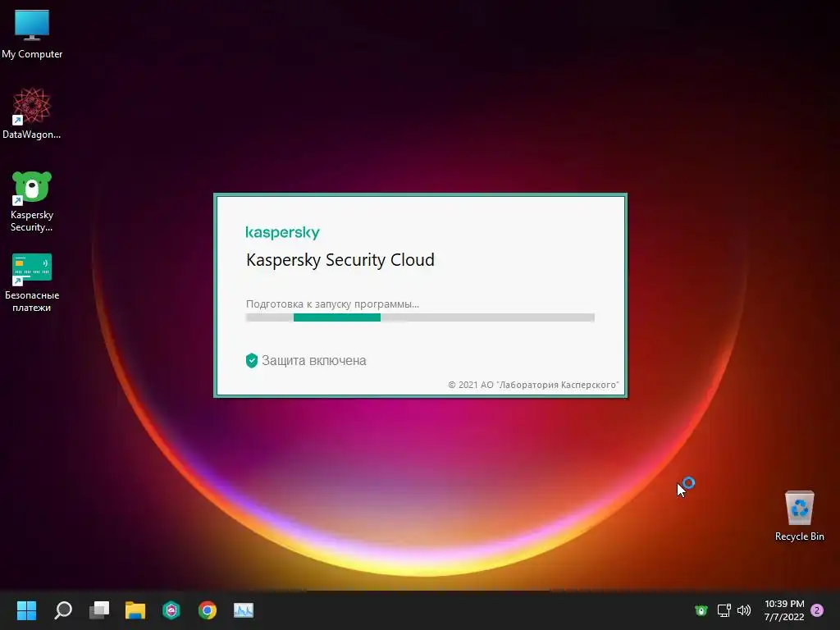Open the Windows Start menu
This screenshot has height=630, width=840.
pyautogui.click(x=26, y=609)
